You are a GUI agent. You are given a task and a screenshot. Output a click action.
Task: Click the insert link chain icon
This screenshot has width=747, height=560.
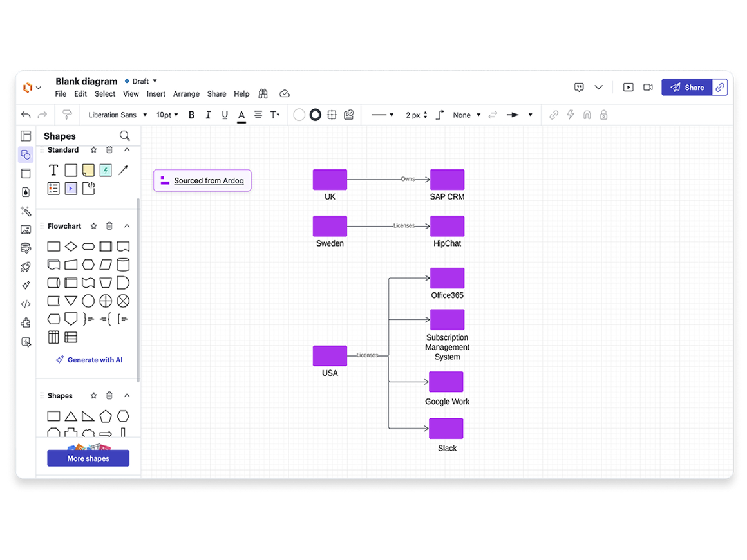pos(554,115)
